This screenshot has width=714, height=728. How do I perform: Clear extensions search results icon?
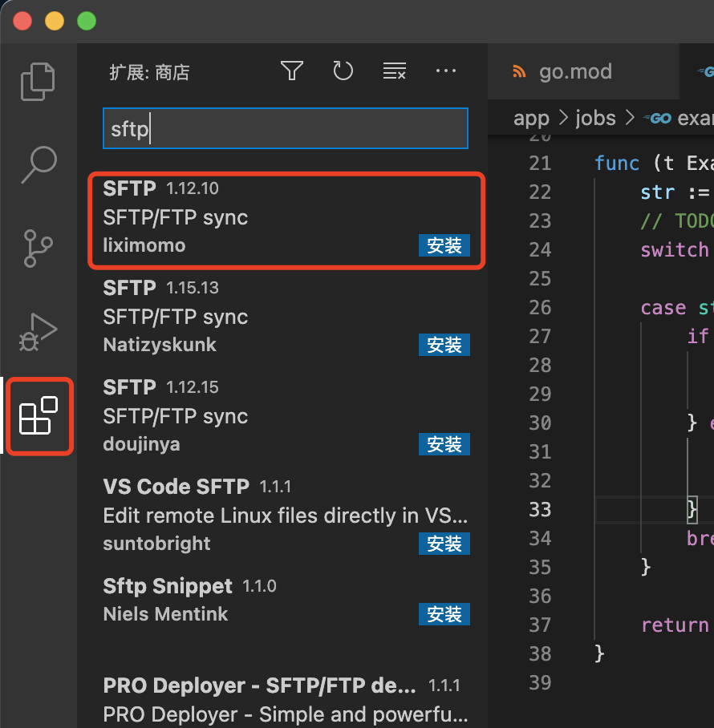(395, 71)
